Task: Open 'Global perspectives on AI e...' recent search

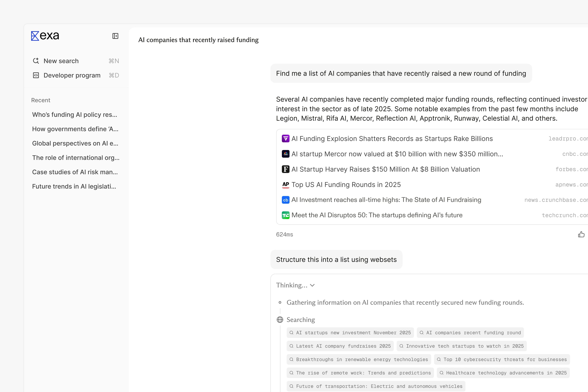Action: [x=75, y=143]
